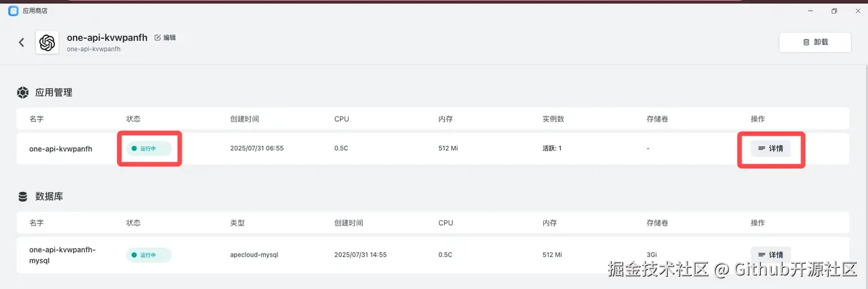Viewport: 868px width, 289px height.
Task: Open 详情 for the one-api-kvwpanfh application row
Action: (x=770, y=149)
